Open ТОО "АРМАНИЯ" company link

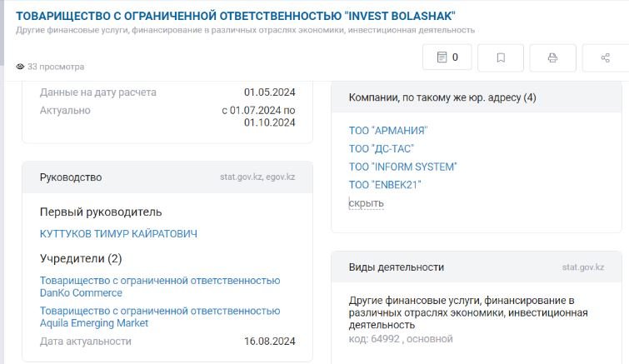point(388,131)
